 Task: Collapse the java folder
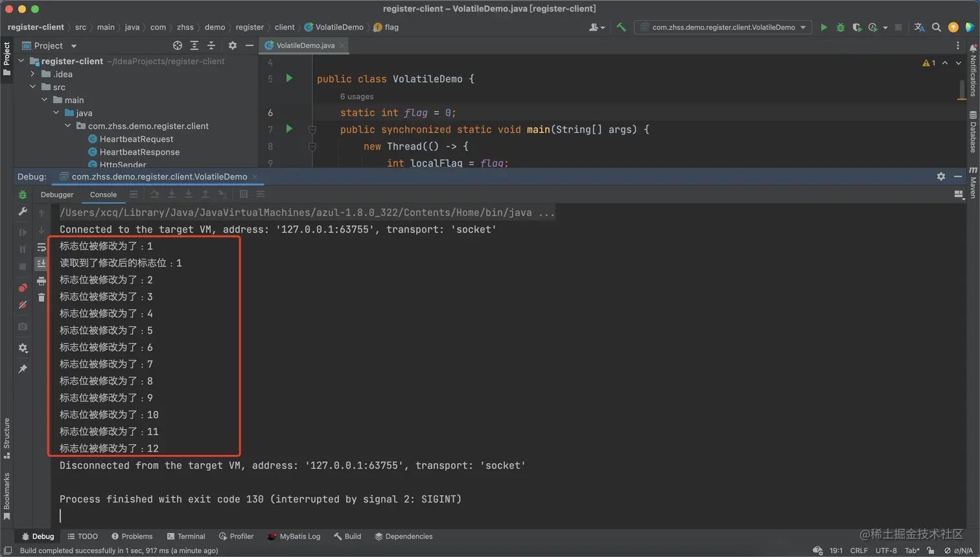[x=56, y=113]
